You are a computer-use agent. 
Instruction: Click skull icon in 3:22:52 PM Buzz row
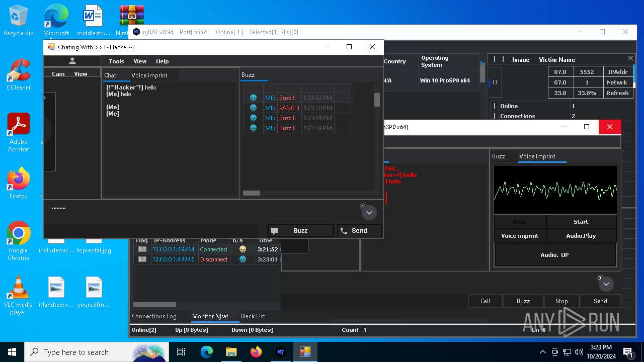[x=253, y=98]
